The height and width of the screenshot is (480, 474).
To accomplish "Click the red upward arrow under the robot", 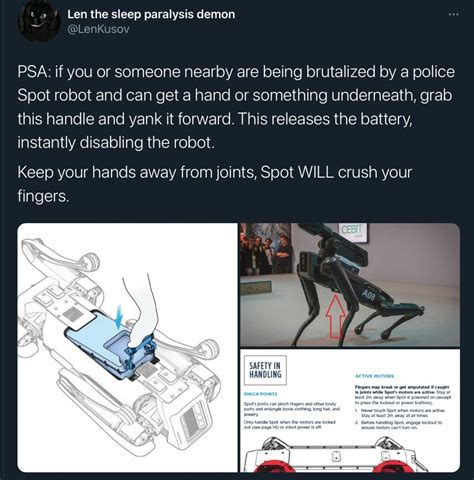I will [336, 316].
